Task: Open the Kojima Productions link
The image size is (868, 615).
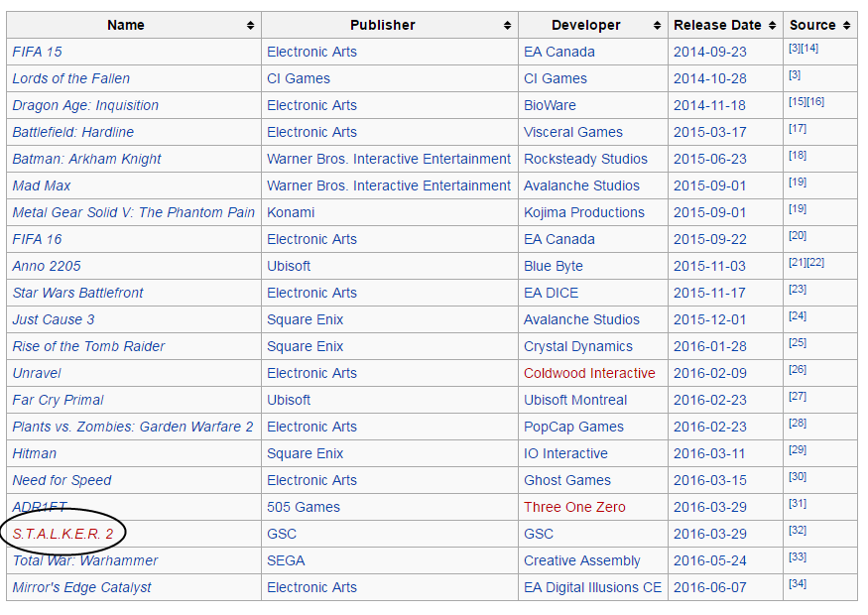Action: [584, 212]
